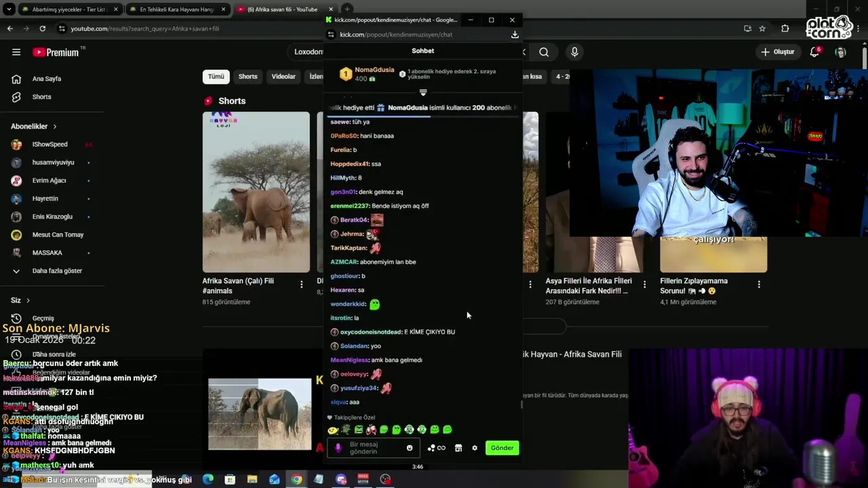
Task: Bookmark the page with the star icon
Action: click(x=762, y=28)
